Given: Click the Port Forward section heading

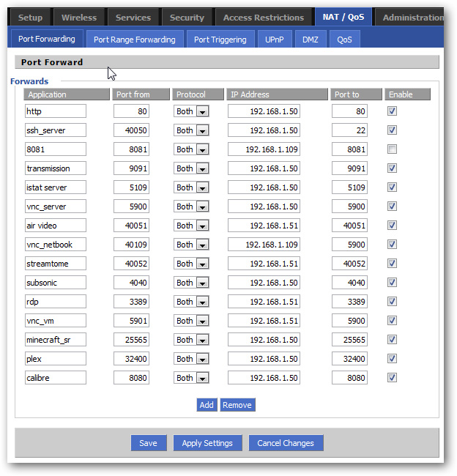Looking at the screenshot, I should pos(52,62).
